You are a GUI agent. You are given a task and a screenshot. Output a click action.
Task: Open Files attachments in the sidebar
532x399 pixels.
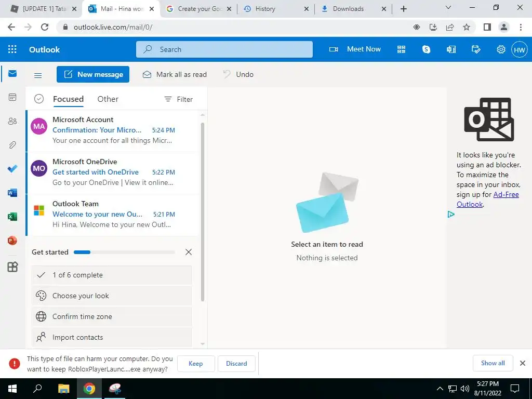point(12,145)
